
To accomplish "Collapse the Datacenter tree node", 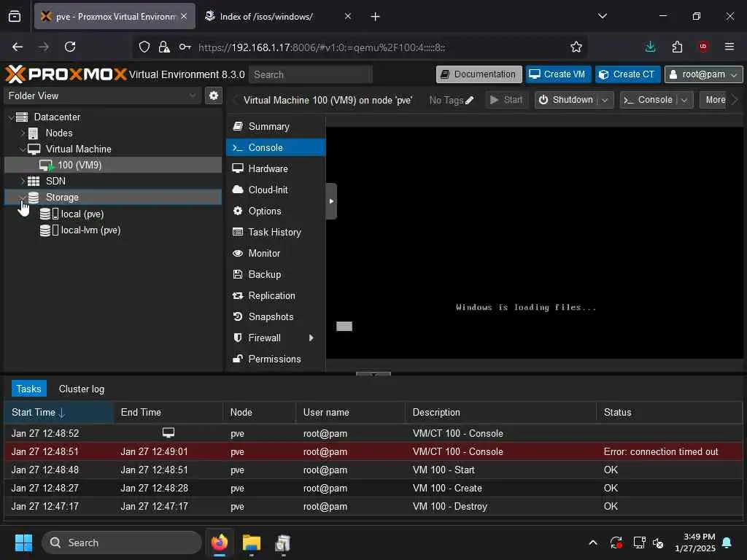I will (10, 117).
